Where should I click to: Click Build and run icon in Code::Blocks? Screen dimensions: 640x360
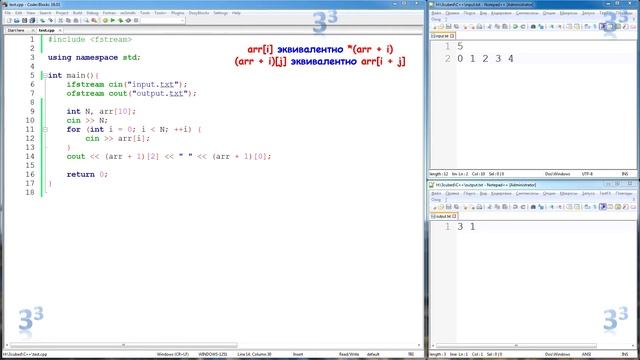click(120, 20)
